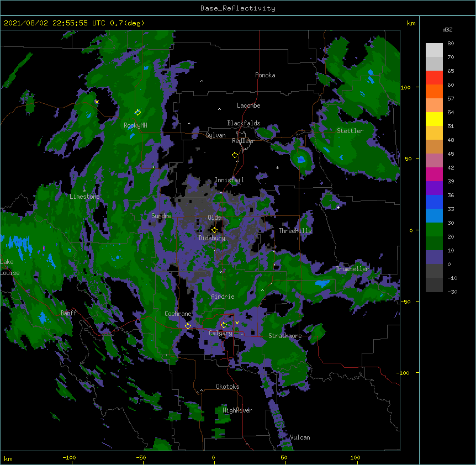Click the orange 57-60 dBZ legend swatch

pos(434,91)
